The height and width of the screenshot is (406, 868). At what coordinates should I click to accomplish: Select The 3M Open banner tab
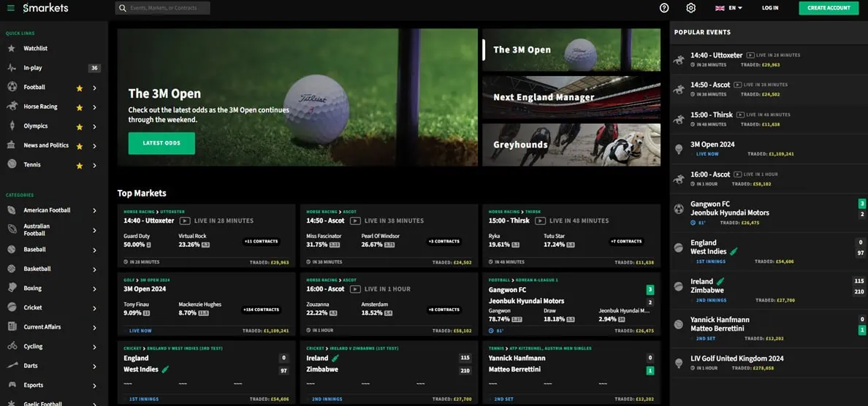point(571,50)
